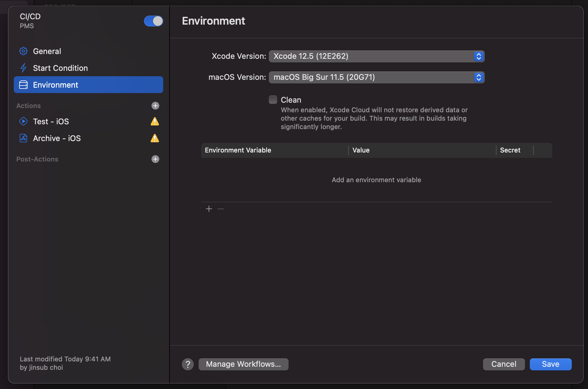Viewport: 588px width, 389px height.
Task: Add a new action with plus icon
Action: pos(155,106)
